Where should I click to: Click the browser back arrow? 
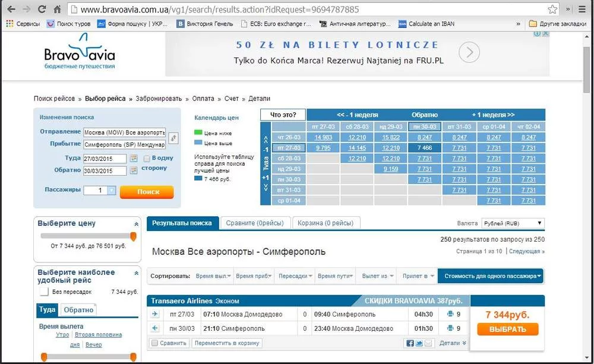(11, 9)
